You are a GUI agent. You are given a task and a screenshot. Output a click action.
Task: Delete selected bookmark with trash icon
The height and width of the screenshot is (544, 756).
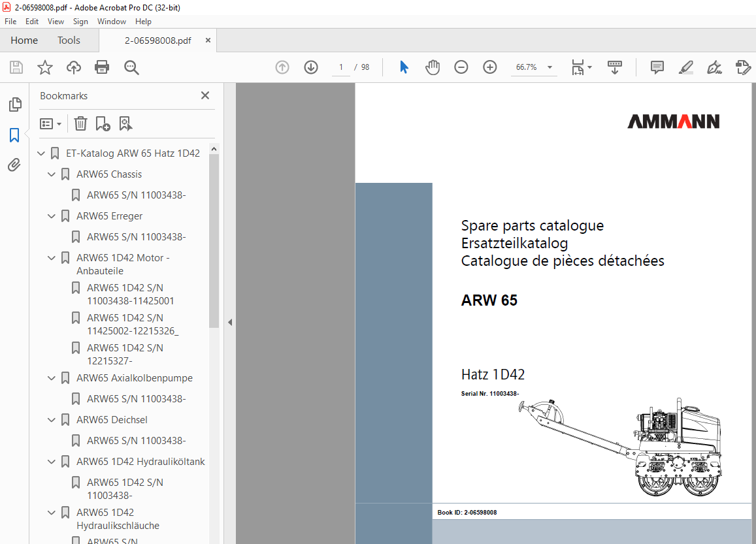80,124
